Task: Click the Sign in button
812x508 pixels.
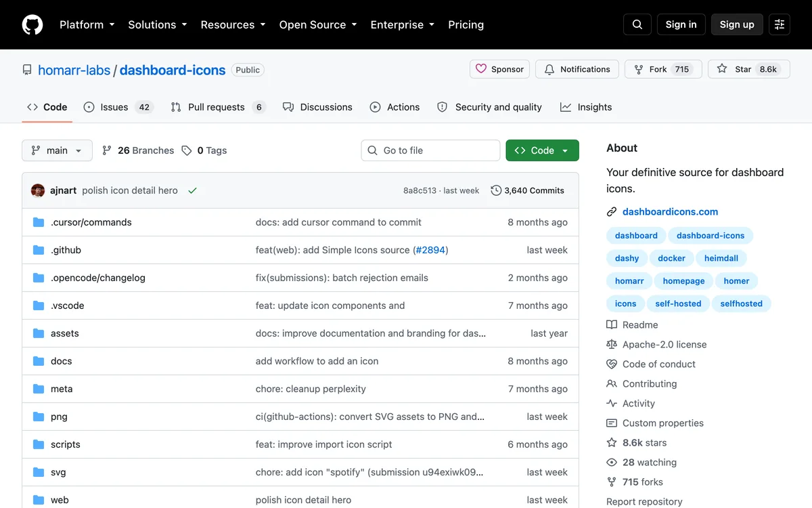Action: pyautogui.click(x=681, y=24)
